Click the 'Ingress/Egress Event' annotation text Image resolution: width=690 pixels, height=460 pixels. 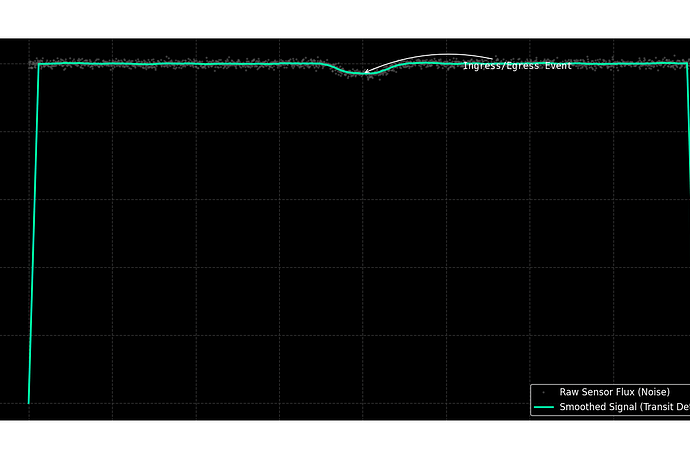click(x=517, y=66)
